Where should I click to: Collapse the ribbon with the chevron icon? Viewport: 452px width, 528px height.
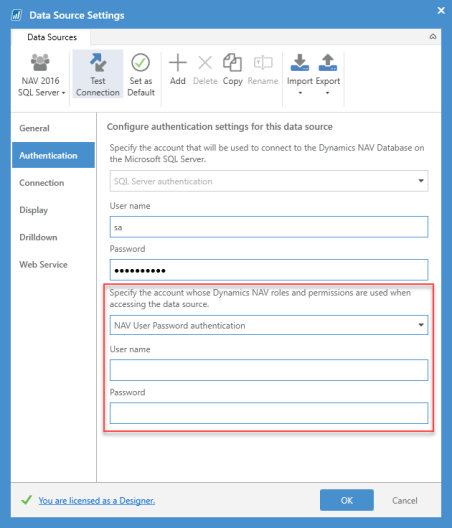433,37
